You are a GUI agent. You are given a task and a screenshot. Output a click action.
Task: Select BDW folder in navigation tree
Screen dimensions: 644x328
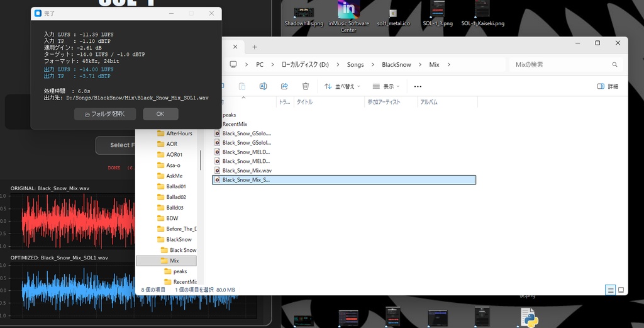tap(168, 218)
